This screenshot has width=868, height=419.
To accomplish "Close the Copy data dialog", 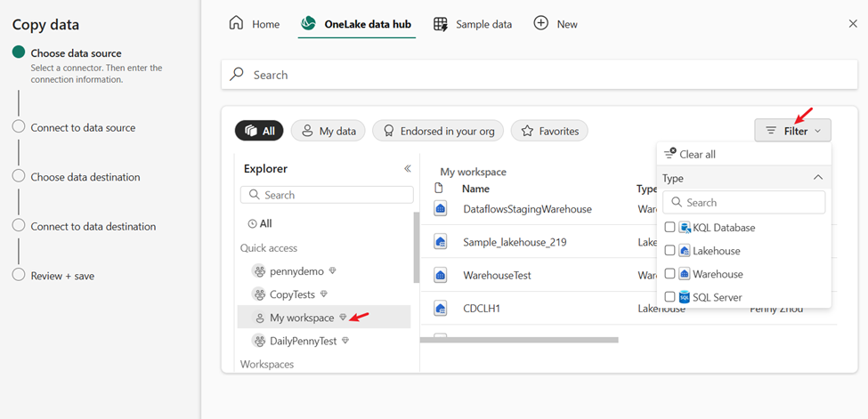I will [x=853, y=23].
